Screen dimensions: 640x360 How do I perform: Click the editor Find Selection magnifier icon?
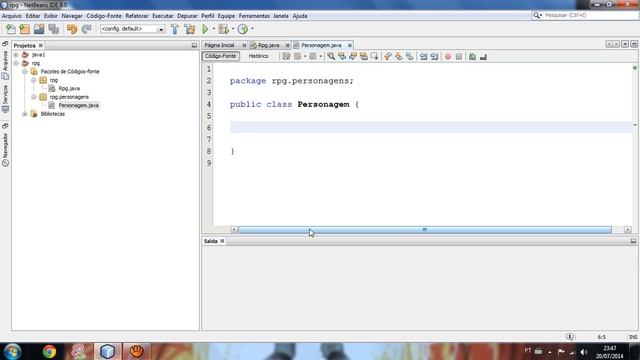click(x=331, y=57)
